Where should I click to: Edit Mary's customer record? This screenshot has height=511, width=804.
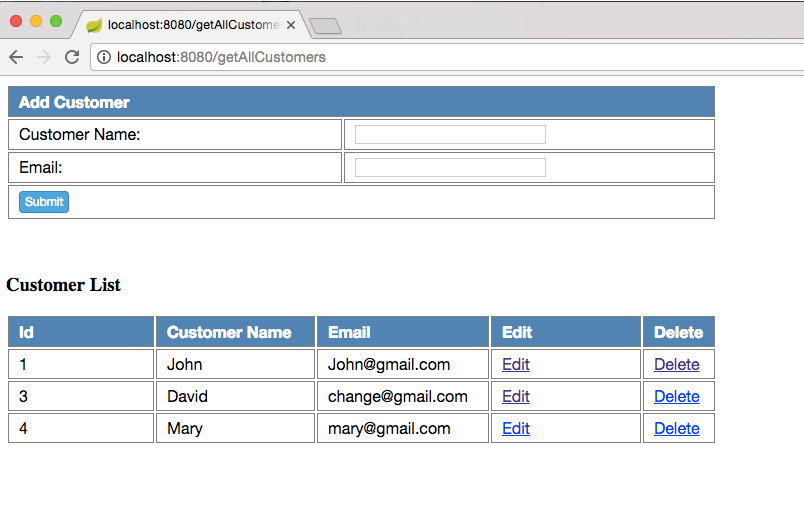(x=516, y=429)
